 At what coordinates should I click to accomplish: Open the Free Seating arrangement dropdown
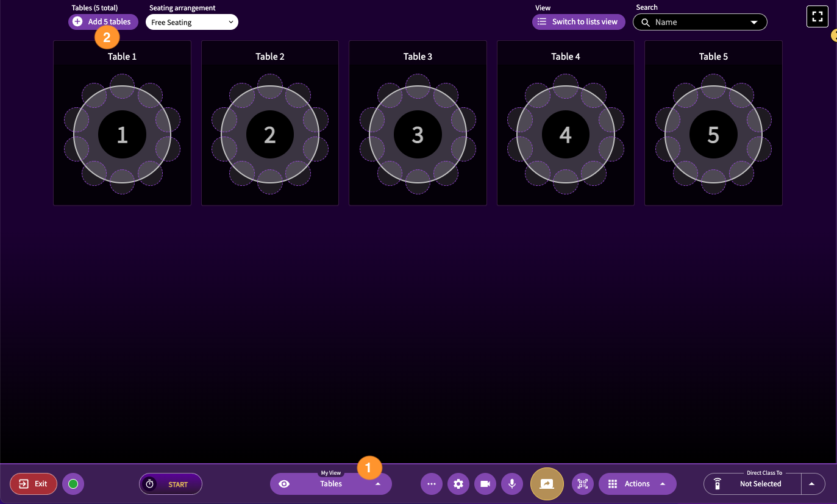(x=192, y=22)
